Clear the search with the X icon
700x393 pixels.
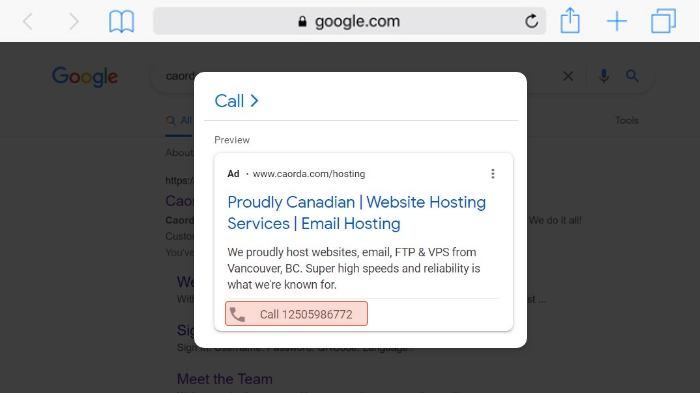click(x=568, y=76)
